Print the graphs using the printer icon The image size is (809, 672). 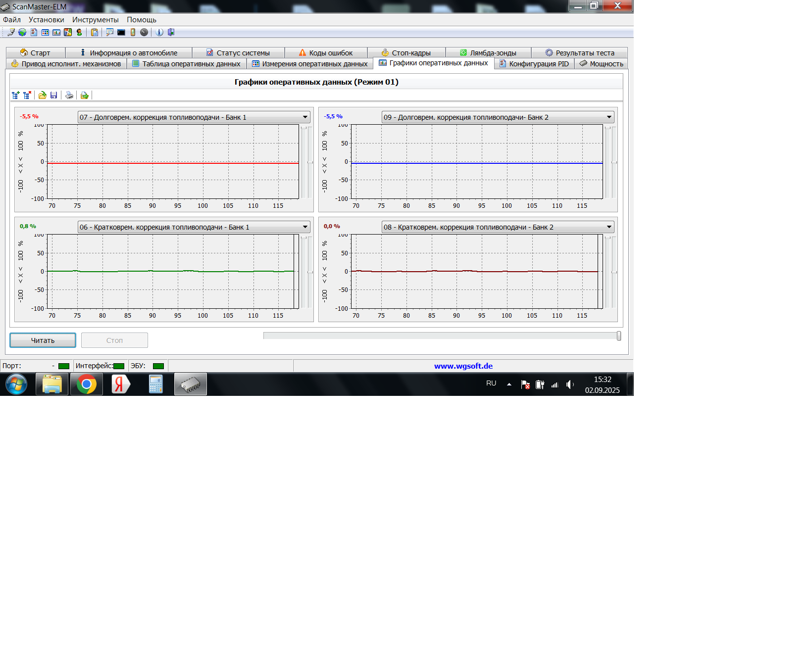(69, 95)
